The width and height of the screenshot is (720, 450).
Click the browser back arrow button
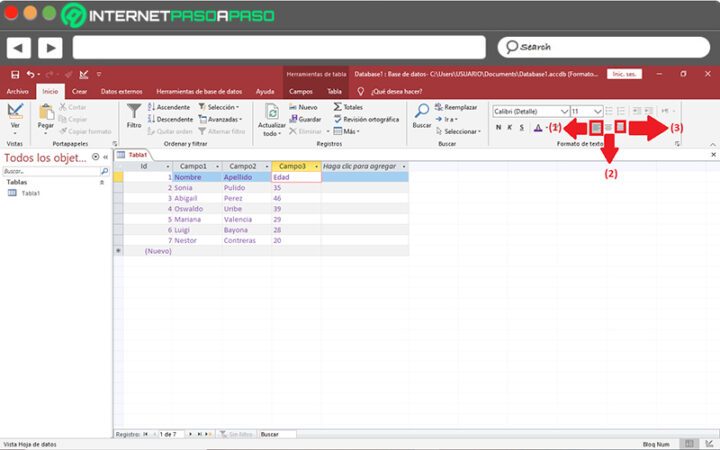(x=19, y=47)
